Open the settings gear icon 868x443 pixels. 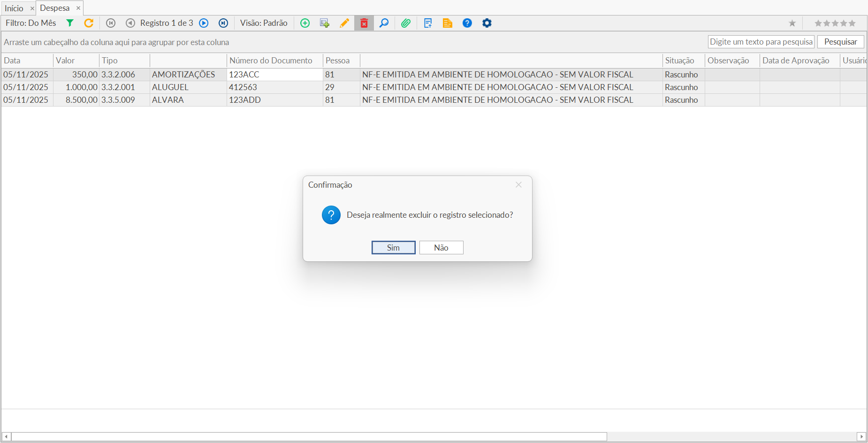[x=487, y=23]
